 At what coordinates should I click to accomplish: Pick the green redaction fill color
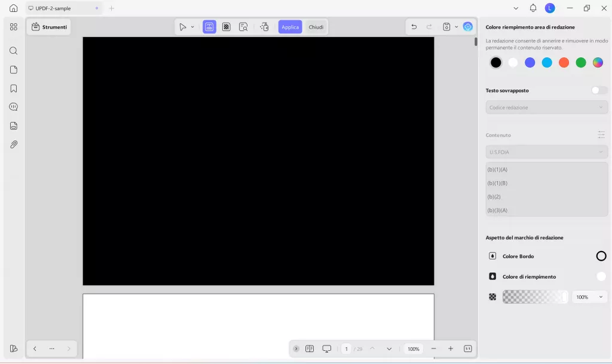[x=580, y=62]
